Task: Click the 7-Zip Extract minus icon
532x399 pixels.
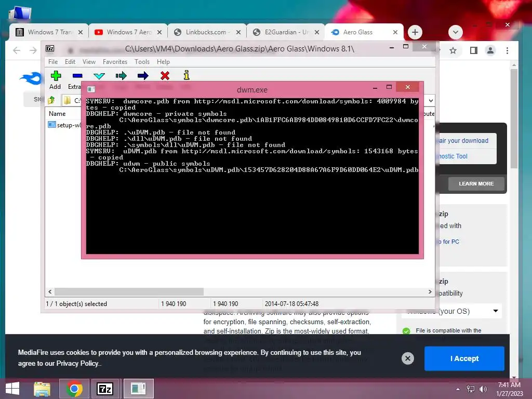Action: [x=77, y=75]
